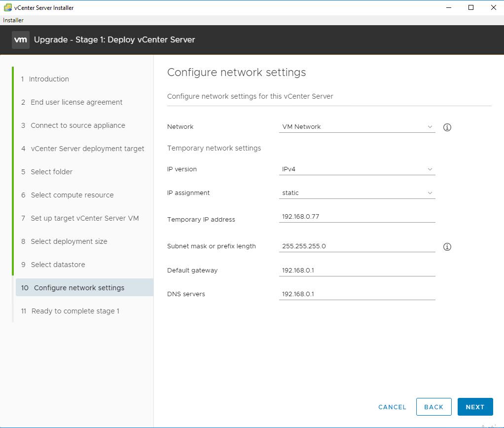This screenshot has height=428, width=504.
Task: Go to step 8 Select deployment size
Action: [x=64, y=241]
